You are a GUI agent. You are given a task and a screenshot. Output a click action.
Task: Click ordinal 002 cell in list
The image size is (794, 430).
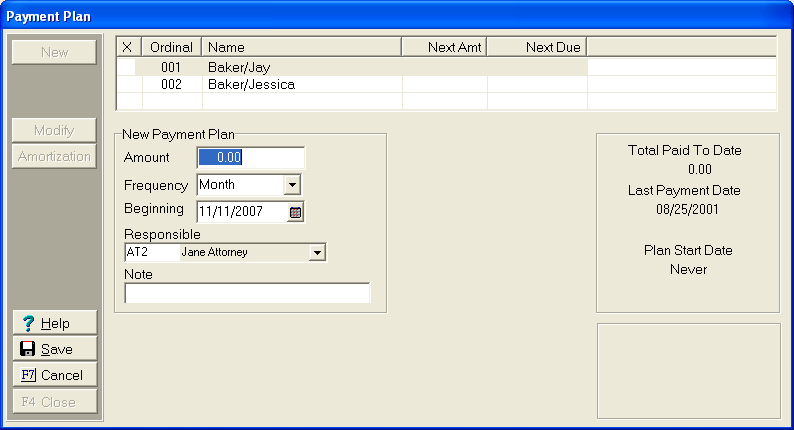(172, 85)
